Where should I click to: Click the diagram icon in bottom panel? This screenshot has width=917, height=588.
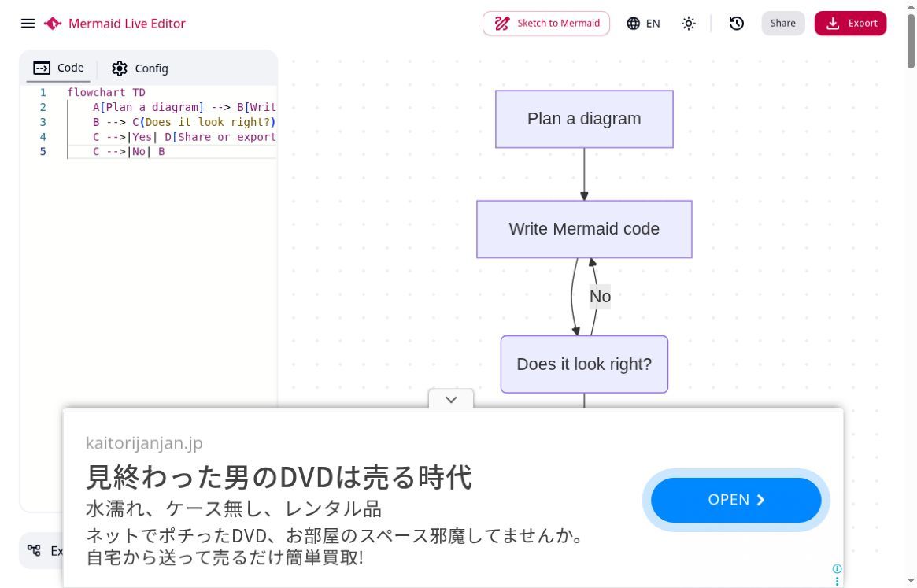(x=34, y=550)
